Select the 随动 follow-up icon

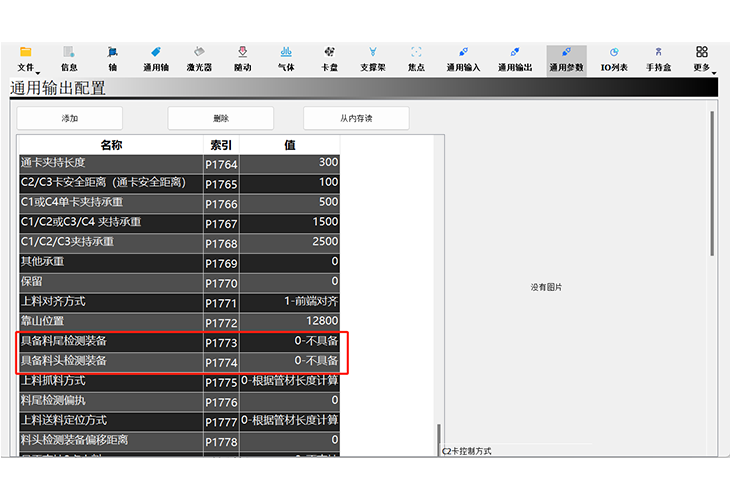pyautogui.click(x=243, y=58)
